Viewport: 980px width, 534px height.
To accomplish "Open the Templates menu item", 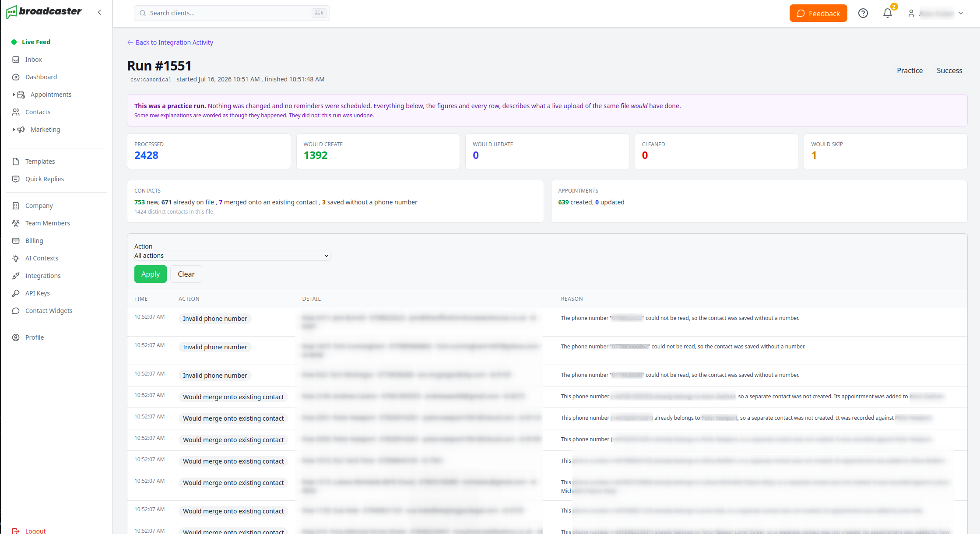I will (40, 162).
